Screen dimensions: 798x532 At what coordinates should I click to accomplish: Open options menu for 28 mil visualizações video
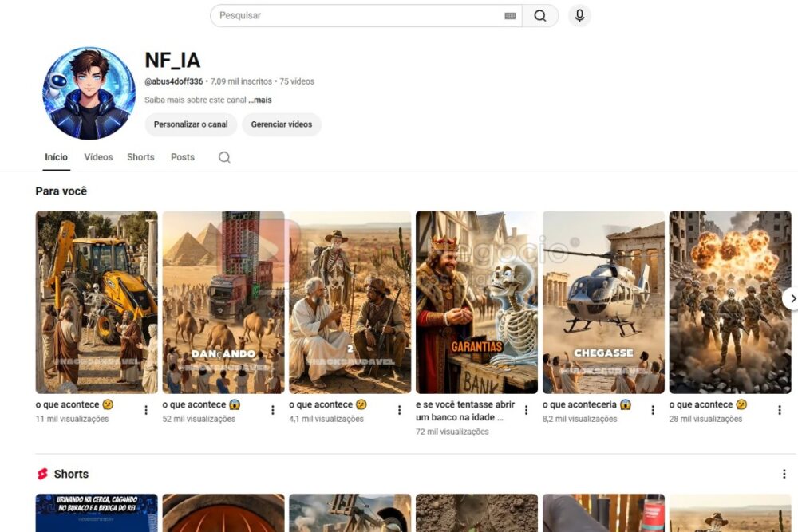[x=780, y=410]
